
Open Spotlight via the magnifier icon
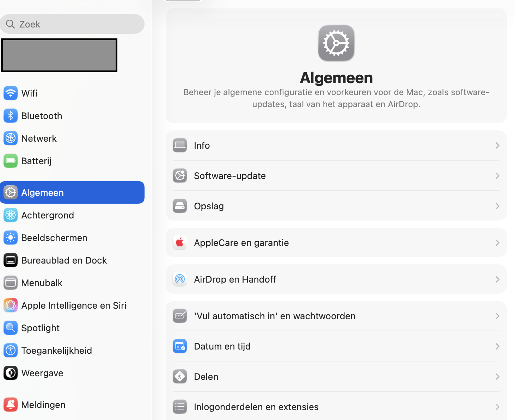[x=11, y=328]
